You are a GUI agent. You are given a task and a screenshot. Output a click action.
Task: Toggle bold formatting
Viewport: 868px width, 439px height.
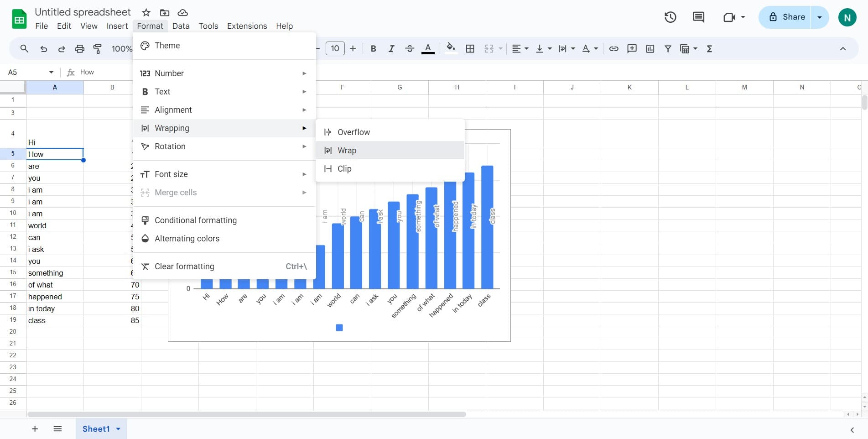click(x=373, y=49)
